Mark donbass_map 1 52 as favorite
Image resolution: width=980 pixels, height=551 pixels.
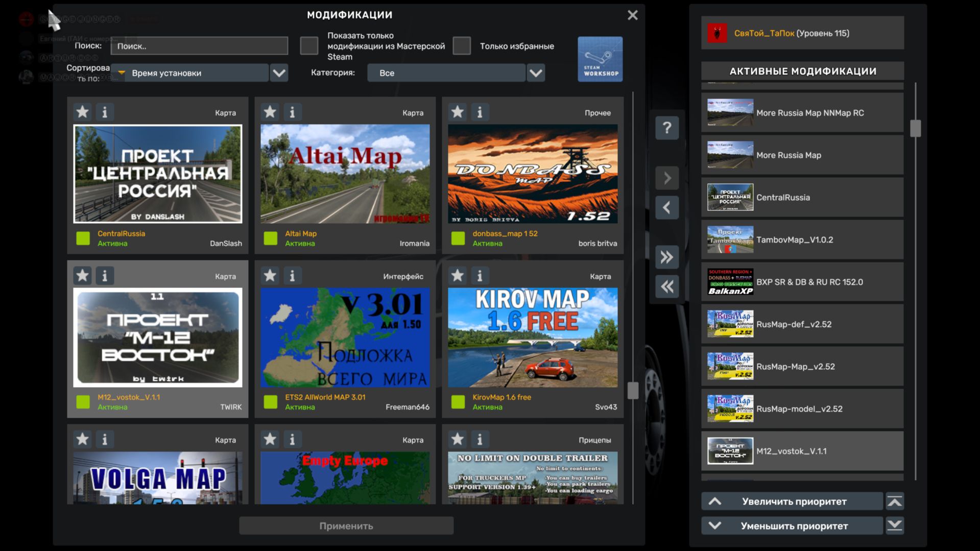tap(457, 112)
